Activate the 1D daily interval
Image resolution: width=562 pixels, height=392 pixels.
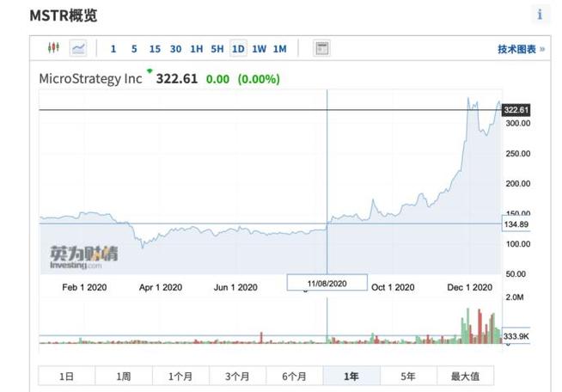238,48
